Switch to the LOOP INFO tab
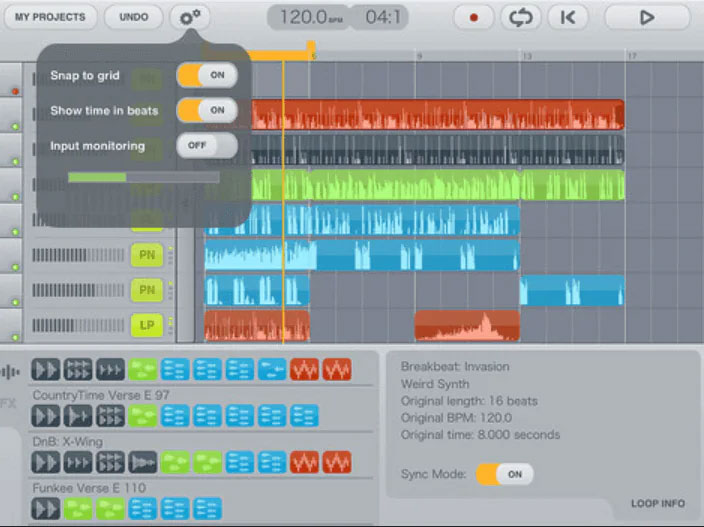 [x=658, y=503]
